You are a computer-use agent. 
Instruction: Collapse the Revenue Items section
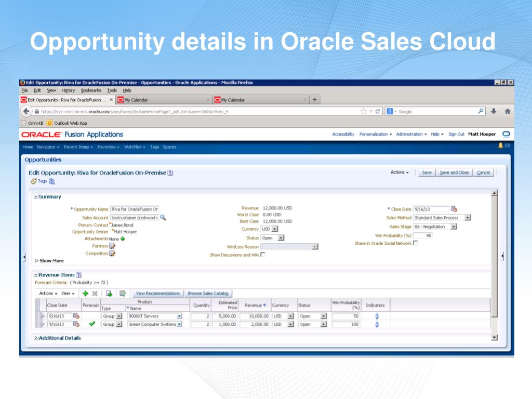click(36, 275)
